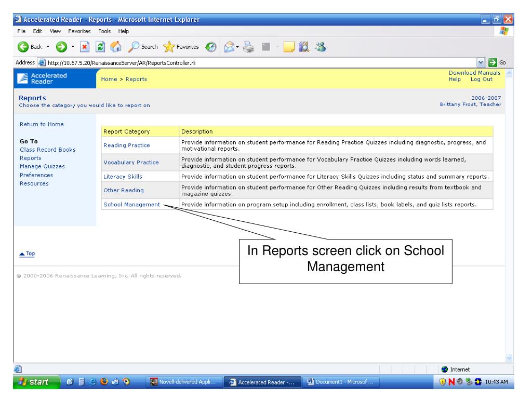
Task: Click the Accelerated Reader taskbar button
Action: (262, 382)
